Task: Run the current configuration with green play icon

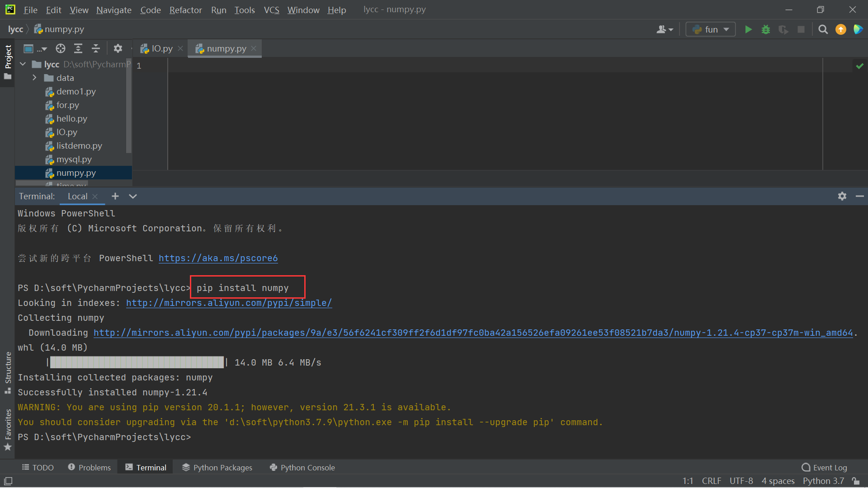Action: click(x=748, y=29)
